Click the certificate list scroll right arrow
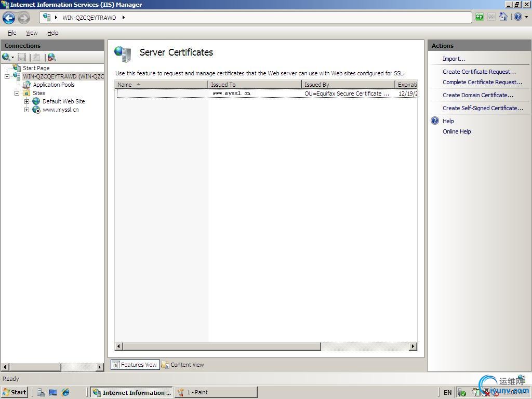 (413, 347)
